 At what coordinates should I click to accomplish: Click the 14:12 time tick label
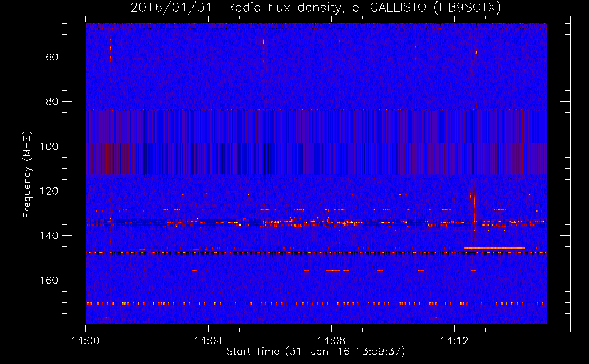tap(454, 341)
